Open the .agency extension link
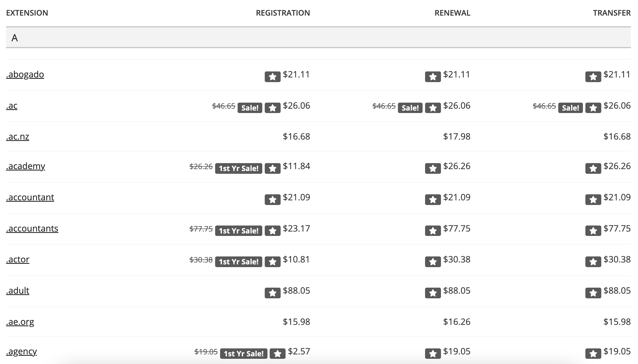This screenshot has width=638, height=364. click(x=21, y=351)
